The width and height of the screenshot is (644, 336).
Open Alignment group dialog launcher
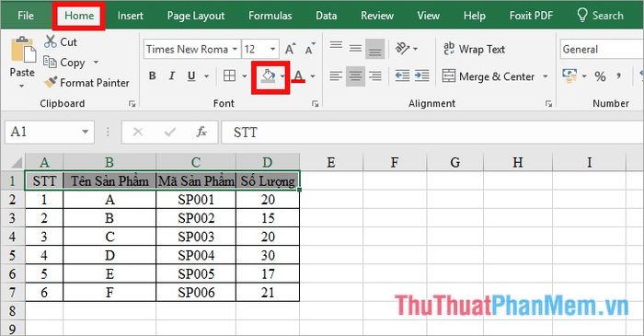coord(548,104)
